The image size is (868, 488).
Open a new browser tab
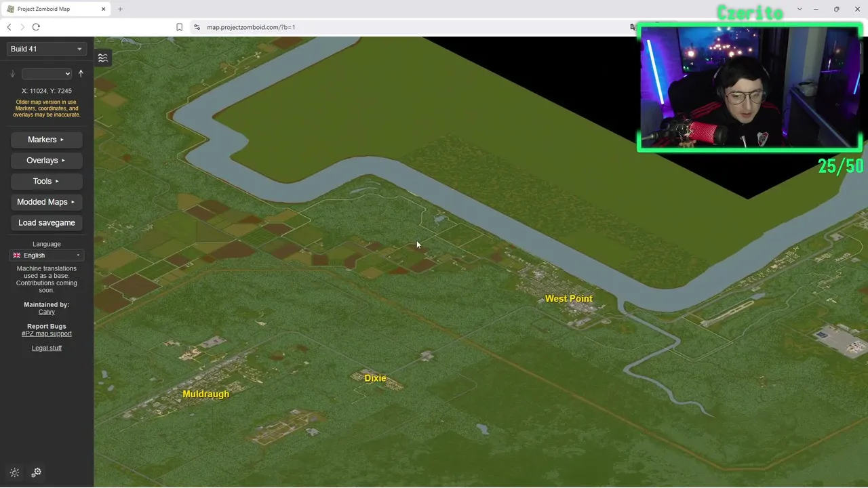tap(120, 9)
